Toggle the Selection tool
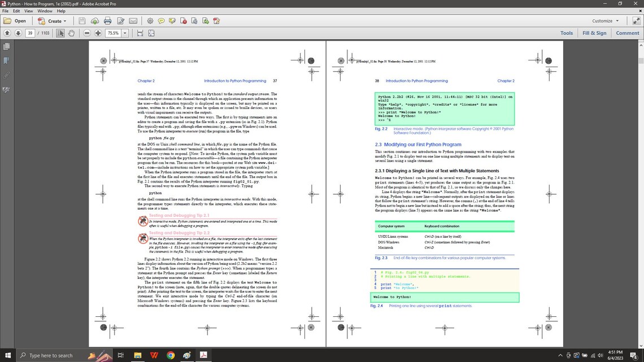This screenshot has height=362, width=644. click(61, 33)
